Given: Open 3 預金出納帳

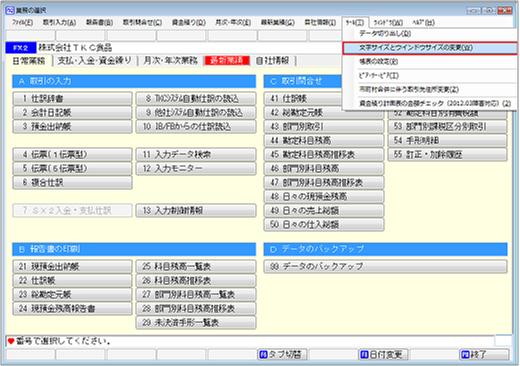Looking at the screenshot, I should pyautogui.click(x=72, y=127).
